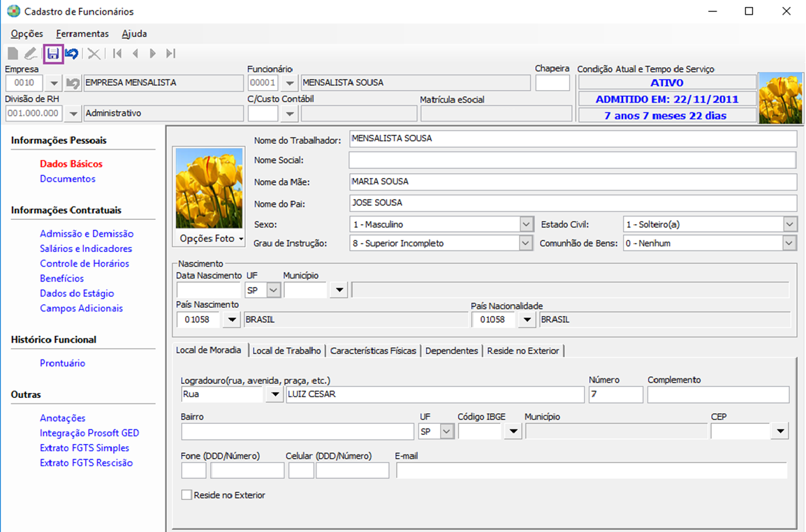Switch to Local de Moradia tab
The image size is (806, 532).
click(x=209, y=350)
